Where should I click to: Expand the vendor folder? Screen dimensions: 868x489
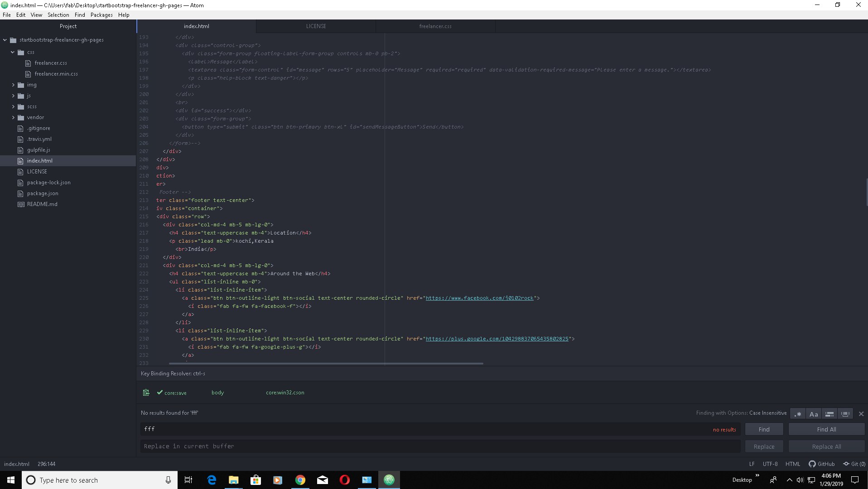pyautogui.click(x=13, y=117)
